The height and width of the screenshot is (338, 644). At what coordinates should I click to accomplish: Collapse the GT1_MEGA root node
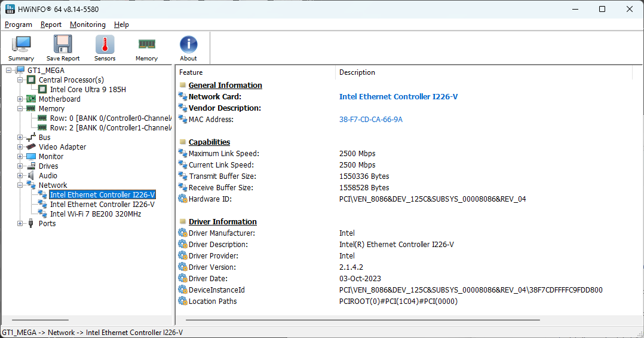(8, 71)
